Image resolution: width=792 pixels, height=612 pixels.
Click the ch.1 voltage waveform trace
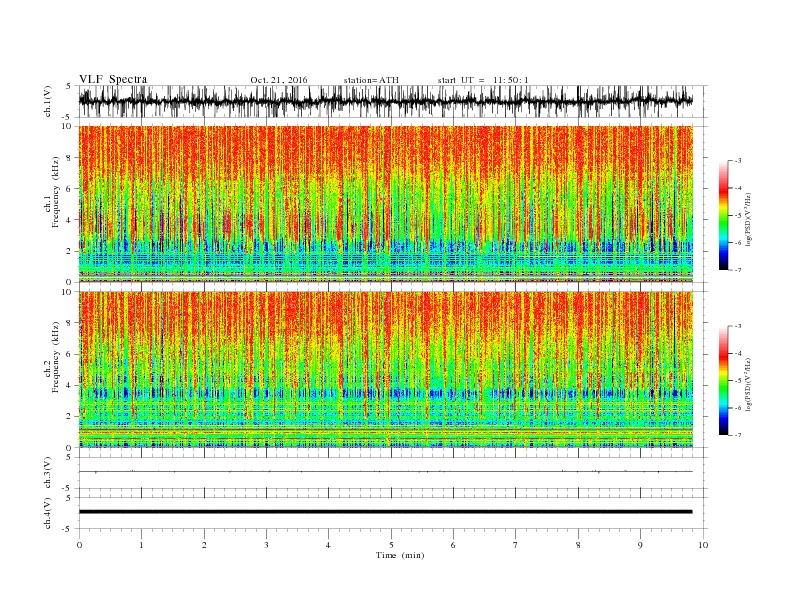click(x=386, y=101)
